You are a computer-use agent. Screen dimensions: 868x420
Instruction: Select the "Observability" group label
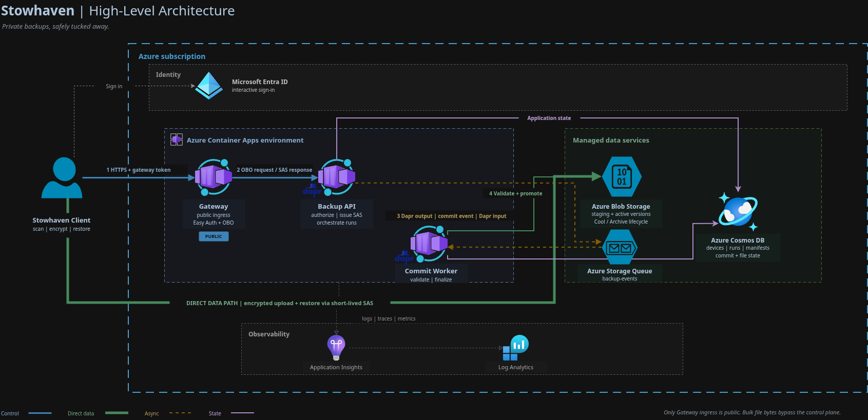pos(269,334)
